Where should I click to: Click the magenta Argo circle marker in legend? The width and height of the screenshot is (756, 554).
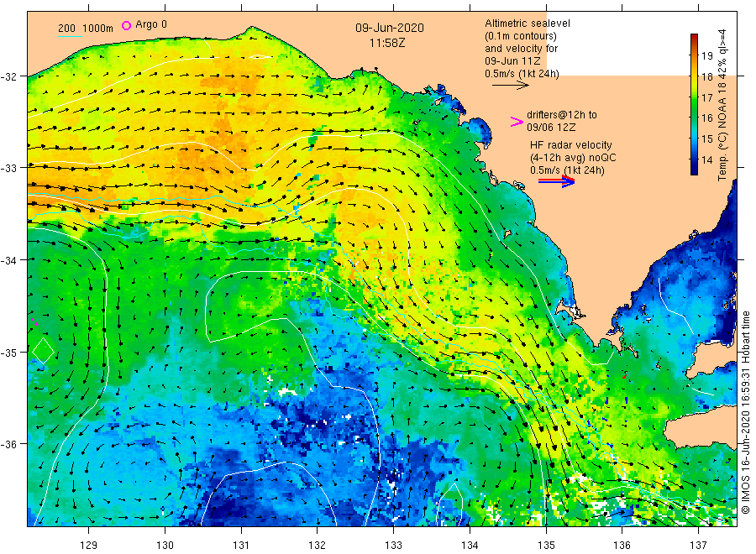126,25
